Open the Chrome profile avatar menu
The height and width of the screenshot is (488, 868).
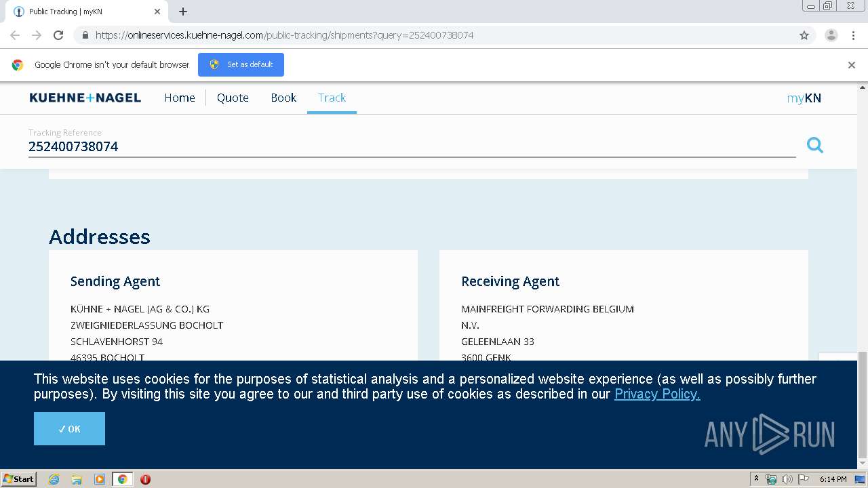[x=831, y=35]
